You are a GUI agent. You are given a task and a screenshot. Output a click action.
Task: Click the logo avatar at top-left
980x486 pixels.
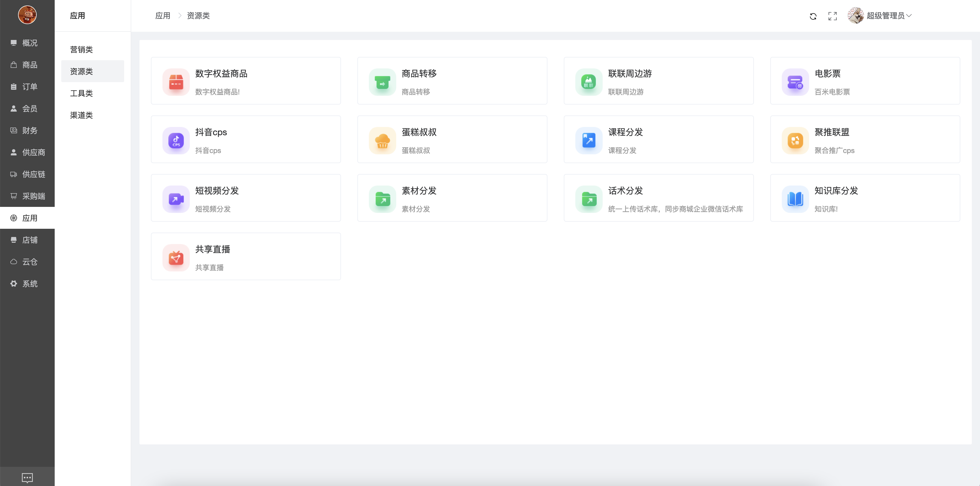click(x=27, y=15)
